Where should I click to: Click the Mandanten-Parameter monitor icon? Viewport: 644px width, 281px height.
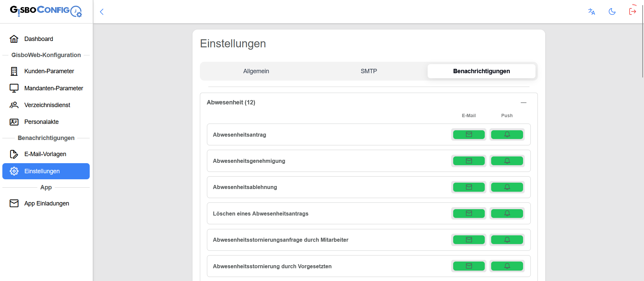[x=14, y=88]
